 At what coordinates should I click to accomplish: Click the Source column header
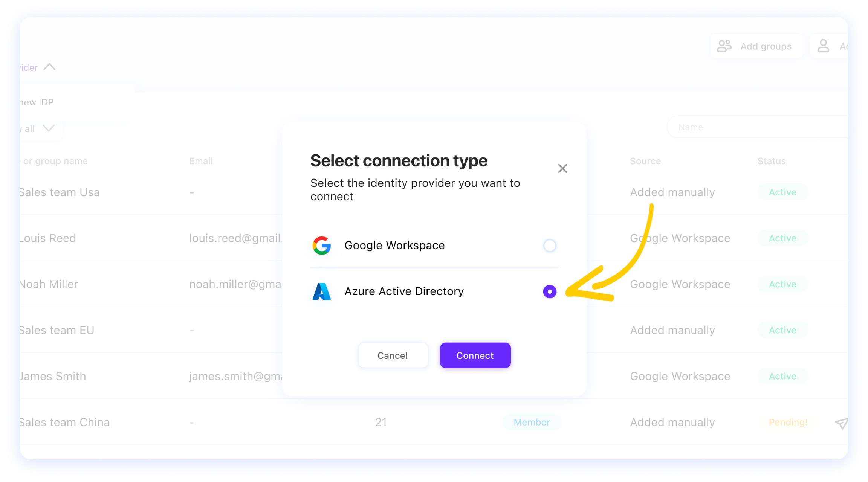(645, 161)
